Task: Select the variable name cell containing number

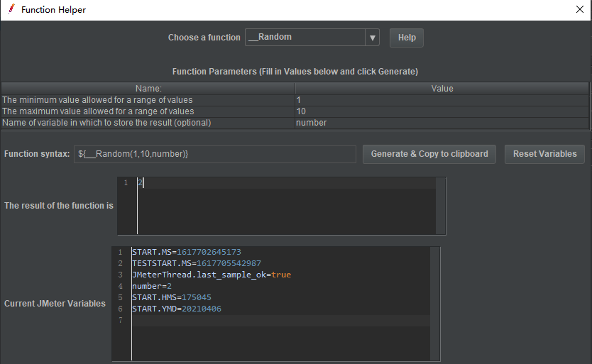Action: 442,123
